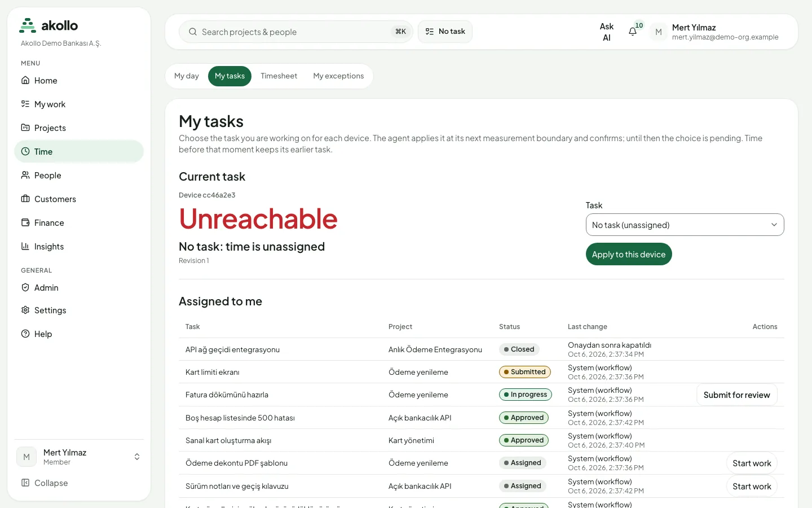Click the task 'Kart limiti ekranı'
Screen dimensions: 812x508
coord(213,373)
